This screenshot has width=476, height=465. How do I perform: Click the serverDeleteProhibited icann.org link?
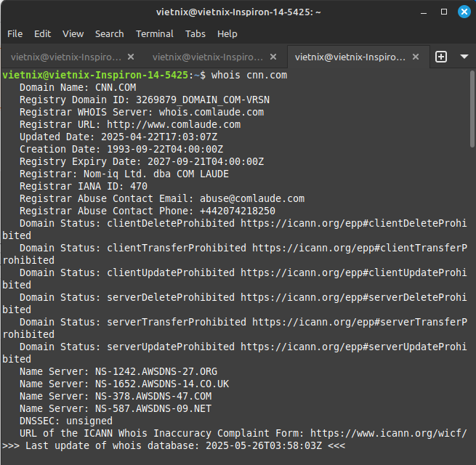(354, 297)
